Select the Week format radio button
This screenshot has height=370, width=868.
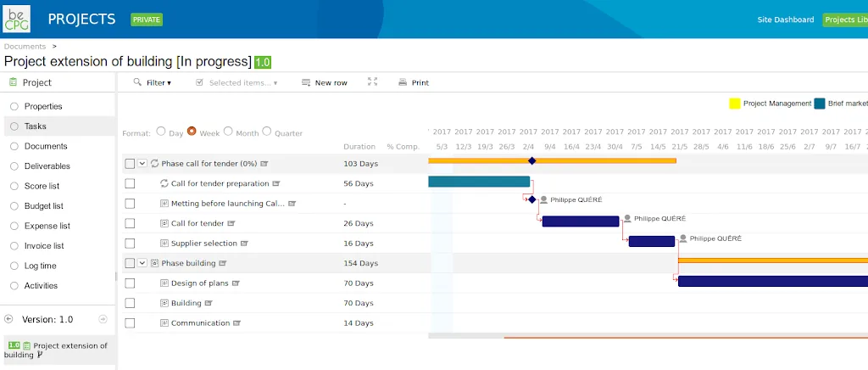click(x=192, y=132)
